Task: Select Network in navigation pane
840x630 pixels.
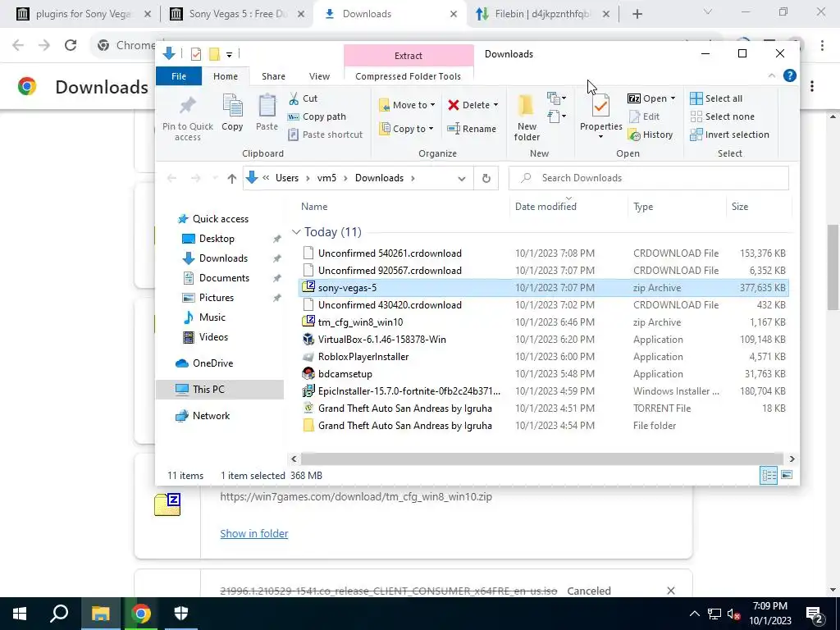Action: coord(211,416)
